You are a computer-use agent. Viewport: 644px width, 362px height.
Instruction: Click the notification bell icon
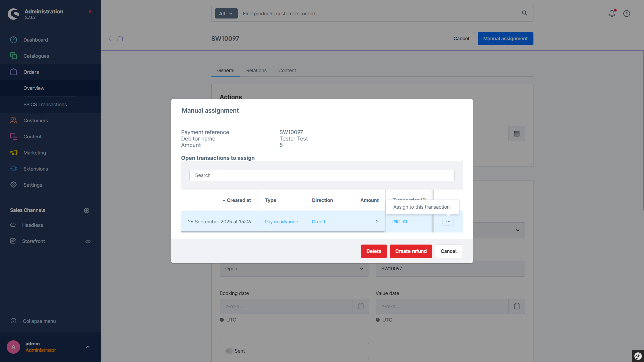[x=612, y=13]
